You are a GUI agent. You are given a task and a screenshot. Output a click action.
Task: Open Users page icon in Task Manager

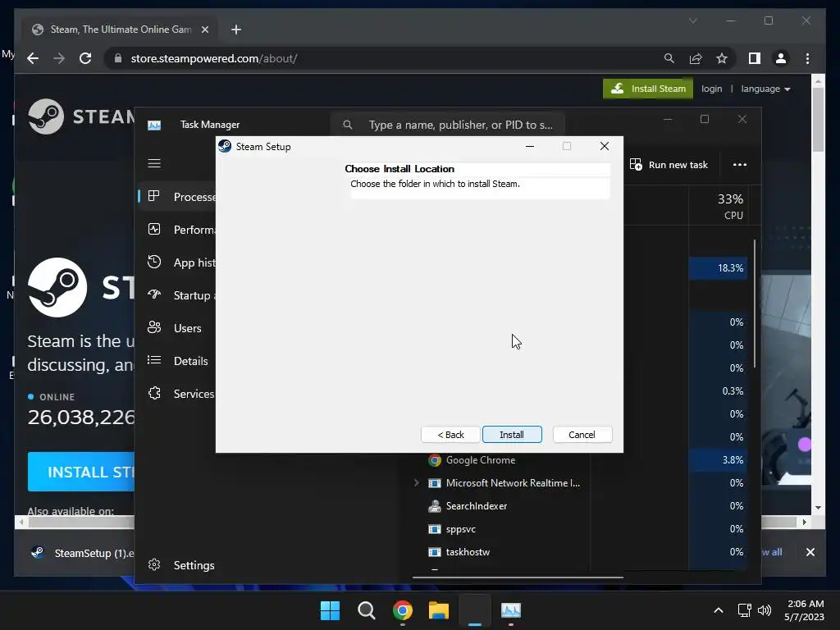(154, 327)
